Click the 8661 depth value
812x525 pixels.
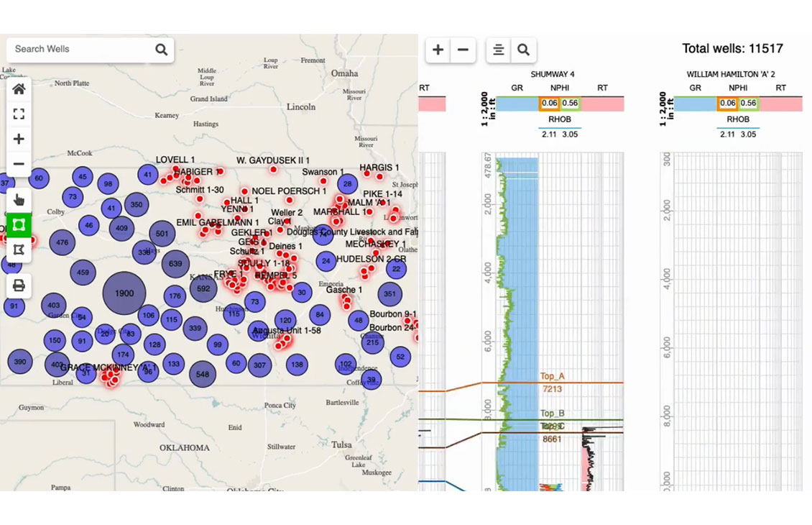pos(552,439)
